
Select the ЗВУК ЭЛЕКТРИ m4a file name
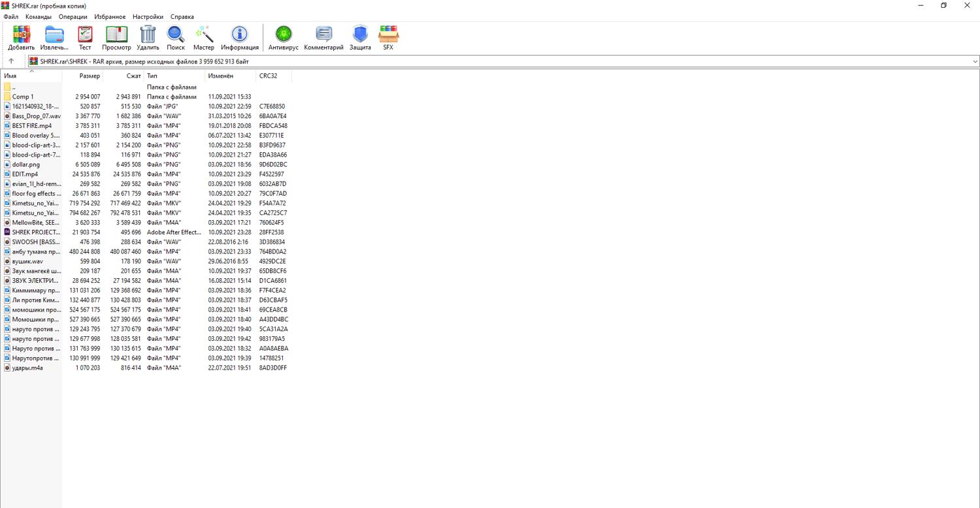tap(36, 280)
